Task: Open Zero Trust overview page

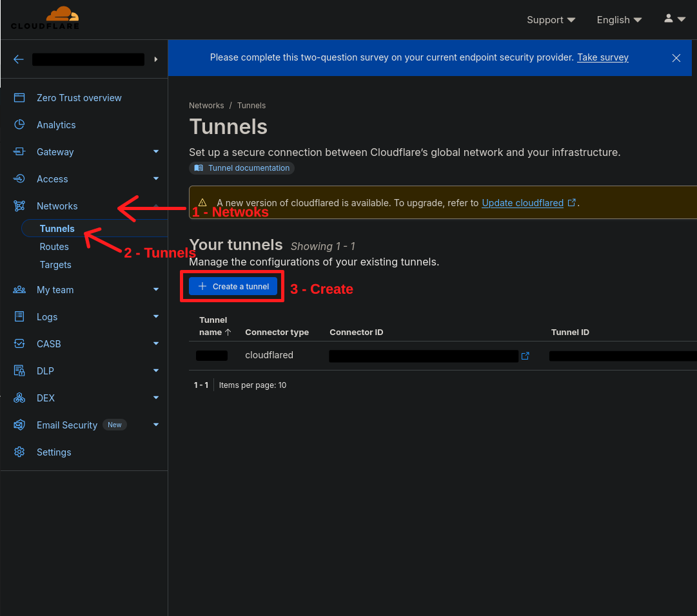Action: point(79,98)
